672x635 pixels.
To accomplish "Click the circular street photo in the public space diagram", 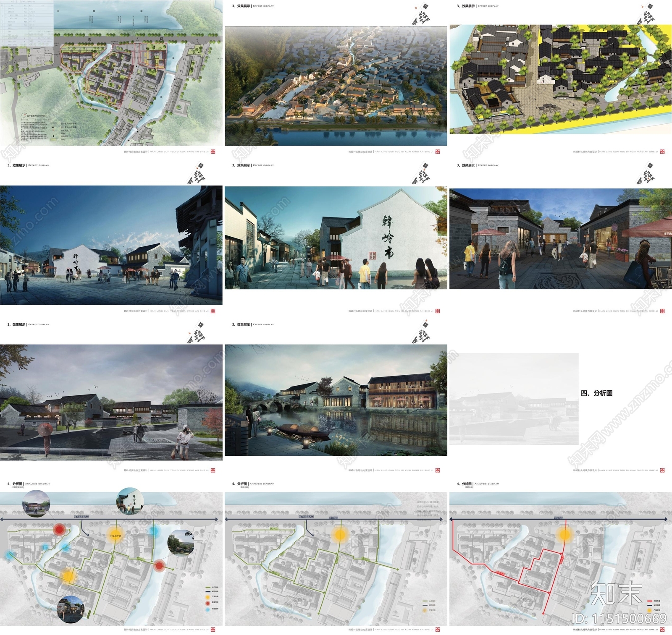I will [71, 609].
